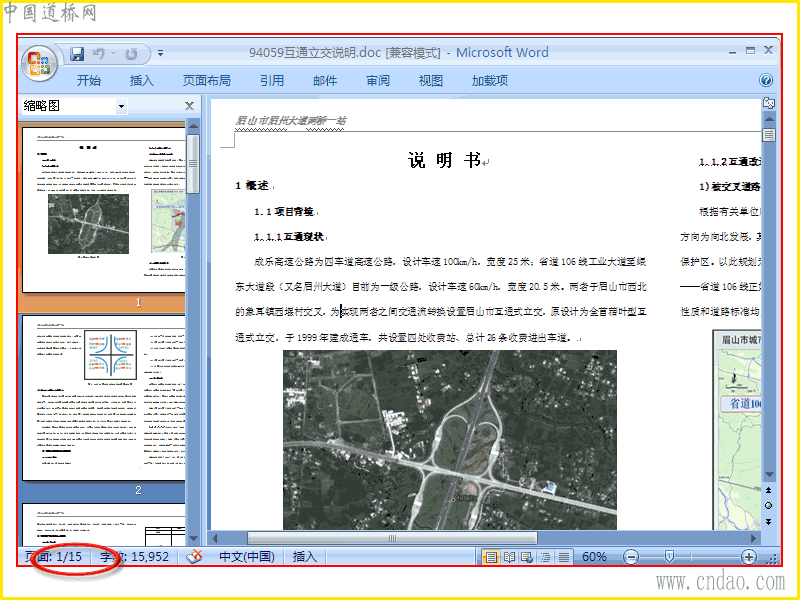Open the 页面布局 ribbon tab
This screenshot has height=600, width=800.
[207, 81]
